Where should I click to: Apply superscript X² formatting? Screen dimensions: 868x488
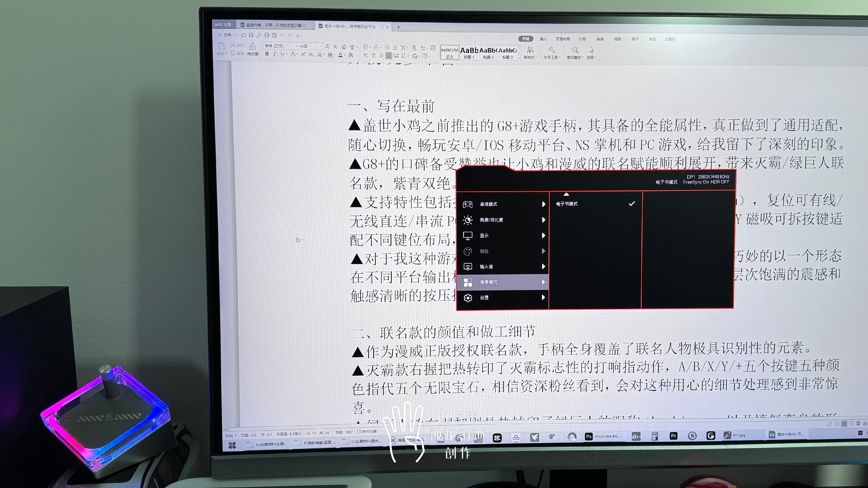[x=303, y=55]
